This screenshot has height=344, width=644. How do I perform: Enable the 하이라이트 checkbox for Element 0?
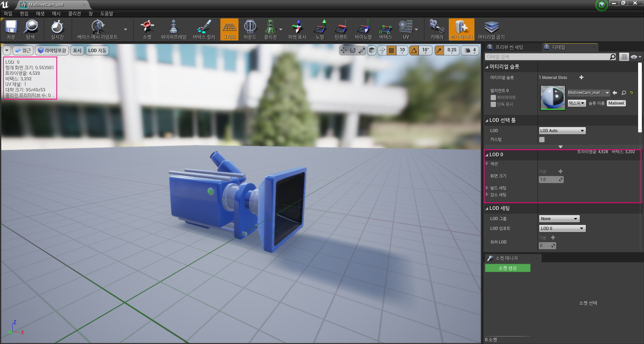click(x=493, y=97)
